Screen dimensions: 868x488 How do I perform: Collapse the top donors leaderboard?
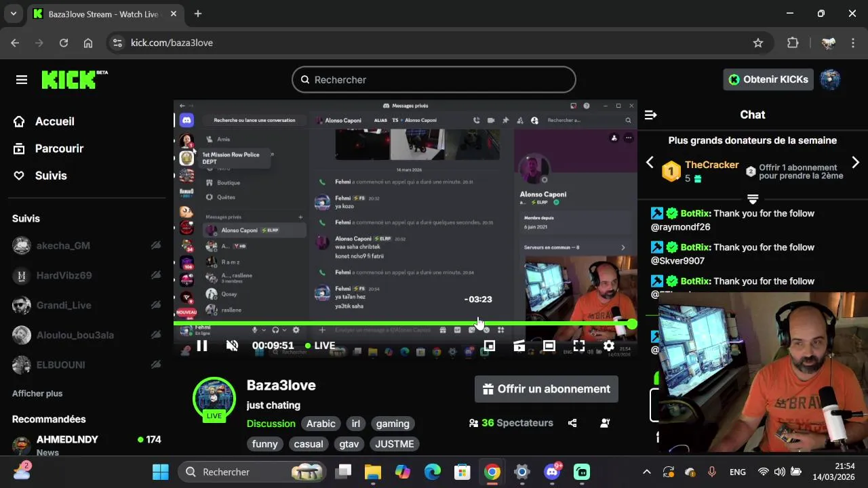(753, 199)
